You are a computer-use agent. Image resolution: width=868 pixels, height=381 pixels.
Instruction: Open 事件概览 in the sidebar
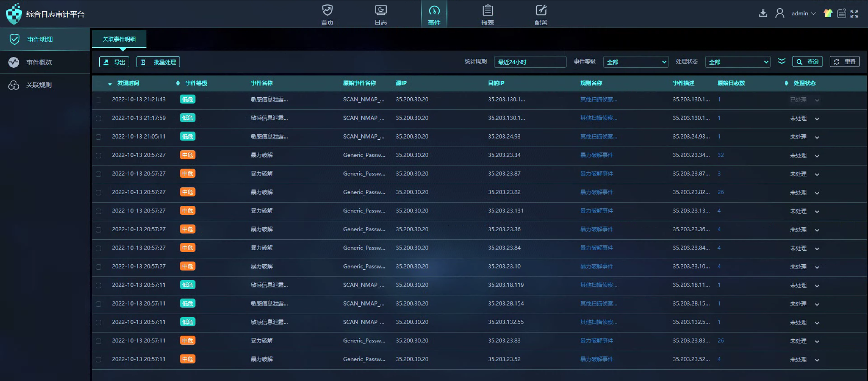(45, 62)
